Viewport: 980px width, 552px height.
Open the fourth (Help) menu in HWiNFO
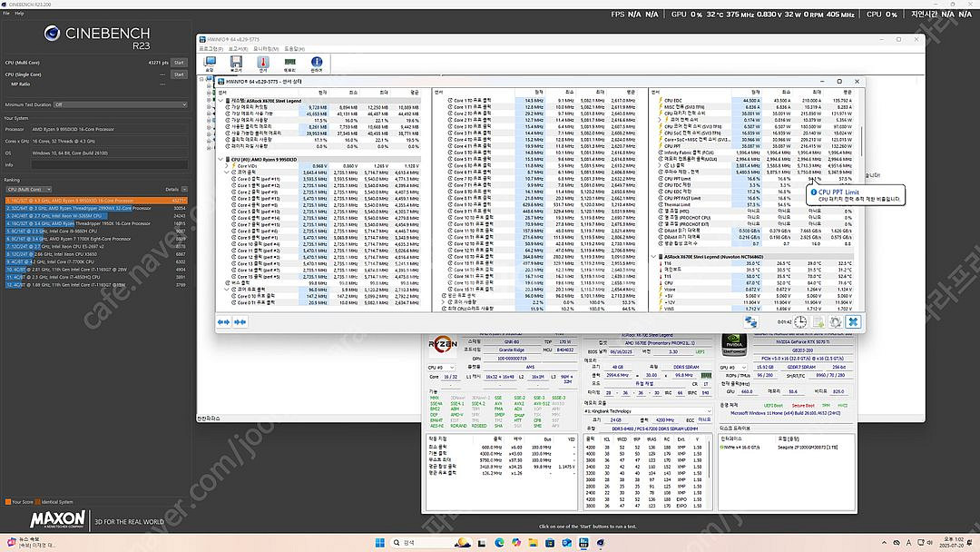pos(294,49)
